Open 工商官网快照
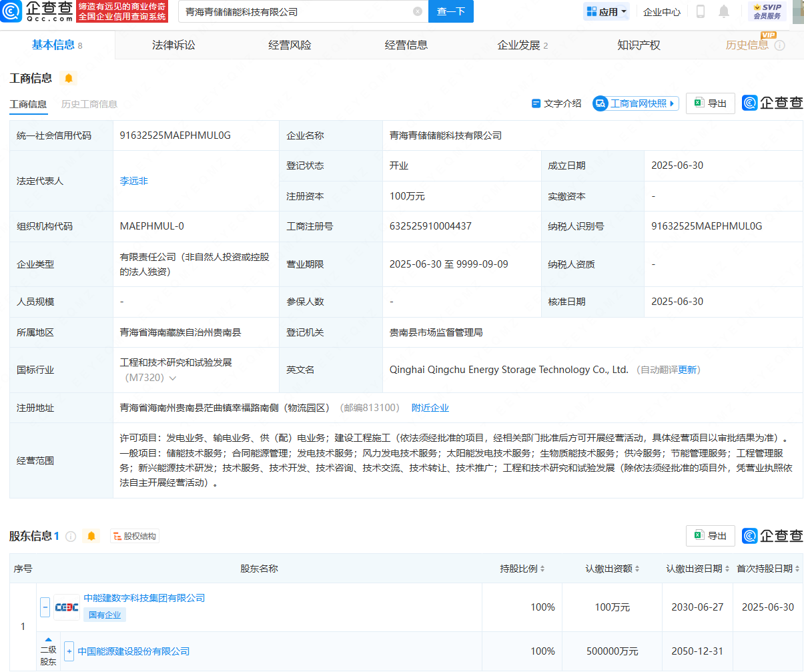 [x=635, y=103]
